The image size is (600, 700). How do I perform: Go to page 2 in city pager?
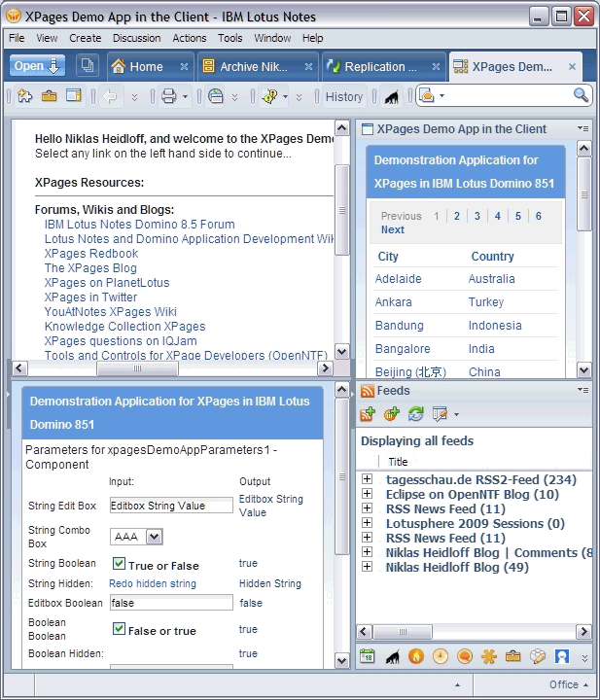pyautogui.click(x=457, y=216)
